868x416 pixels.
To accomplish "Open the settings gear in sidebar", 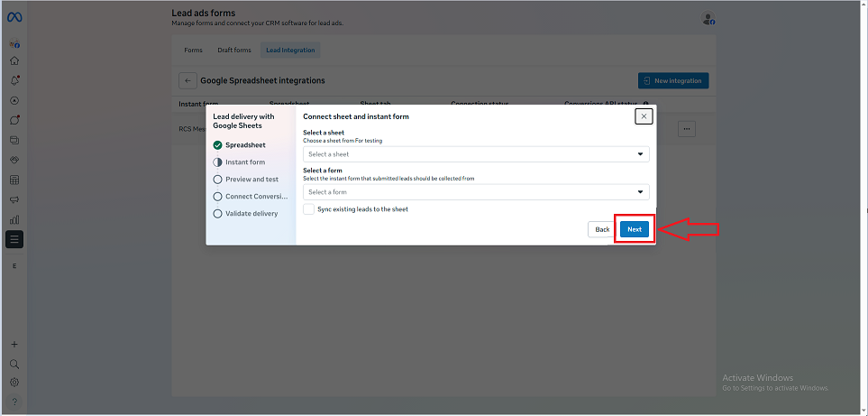I will (14, 382).
